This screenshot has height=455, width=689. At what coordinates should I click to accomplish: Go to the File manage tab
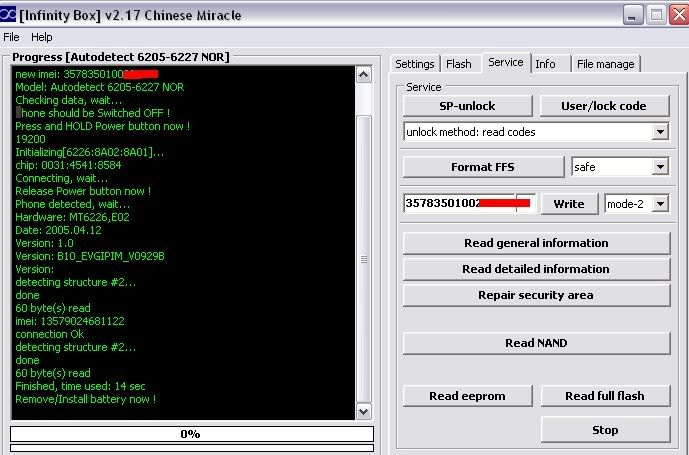coord(606,64)
